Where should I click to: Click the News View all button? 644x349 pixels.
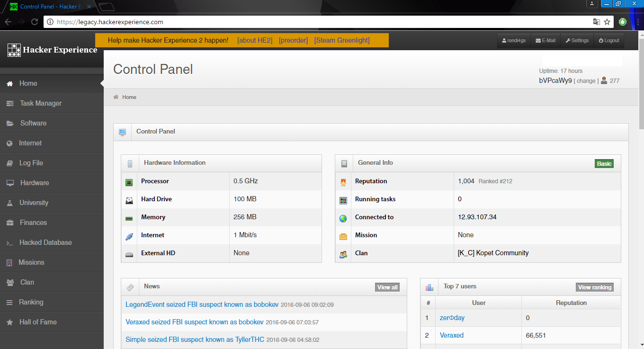(x=387, y=287)
